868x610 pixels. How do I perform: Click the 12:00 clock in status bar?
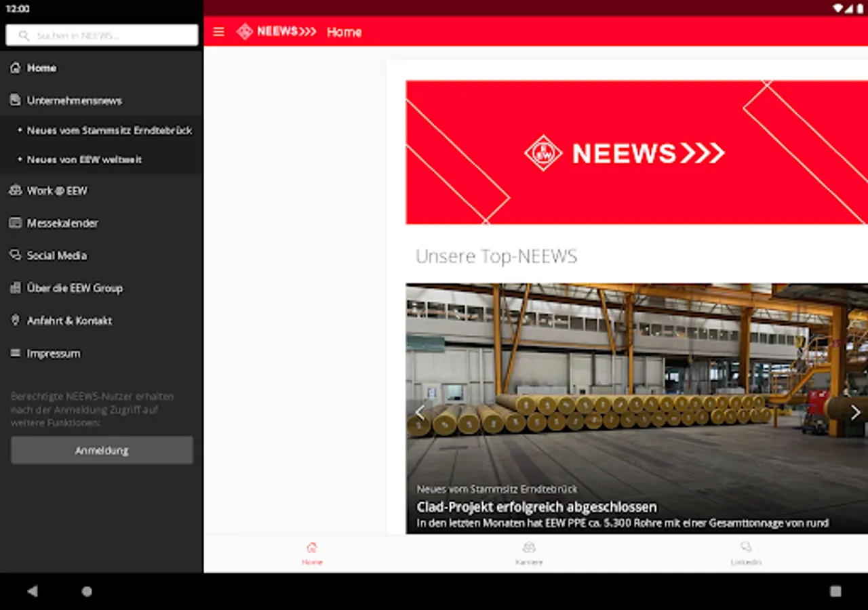(18, 9)
